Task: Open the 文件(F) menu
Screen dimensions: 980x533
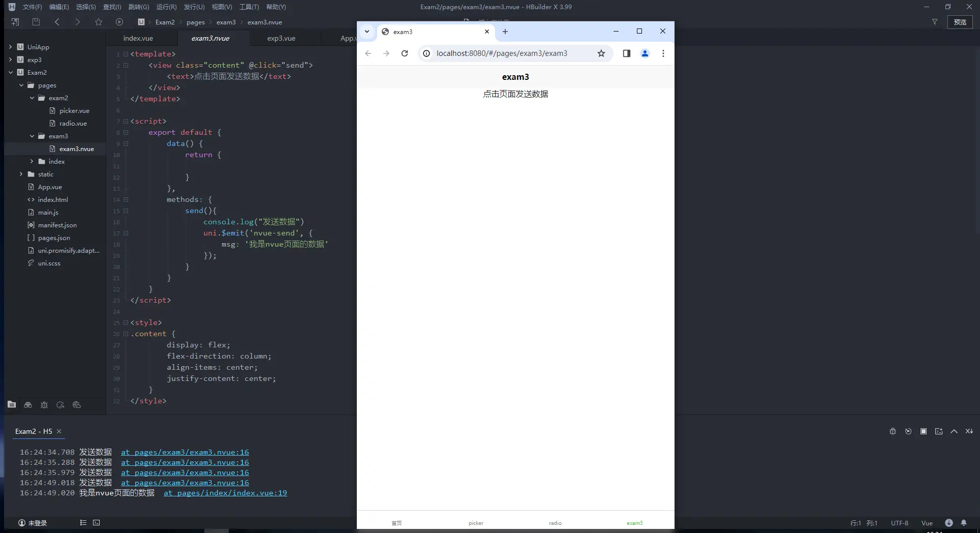Action: tap(32, 7)
